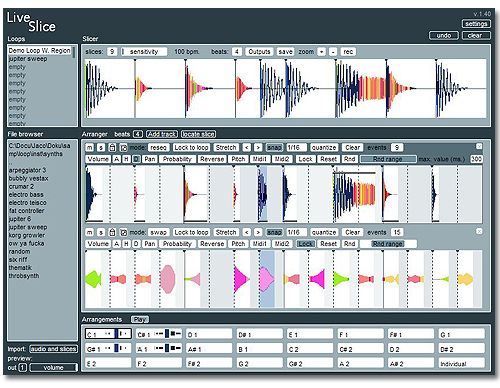Viewport: 500px width, 388px height.
Task: Click the camera-like icon on the swap track
Action: [123, 232]
